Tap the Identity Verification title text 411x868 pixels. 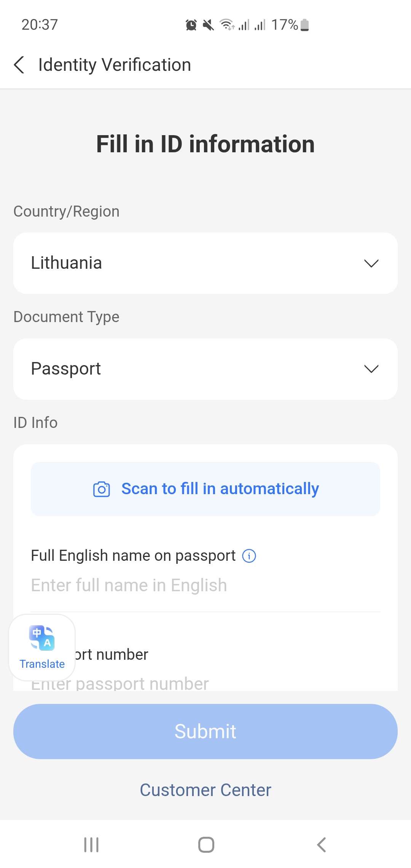114,65
